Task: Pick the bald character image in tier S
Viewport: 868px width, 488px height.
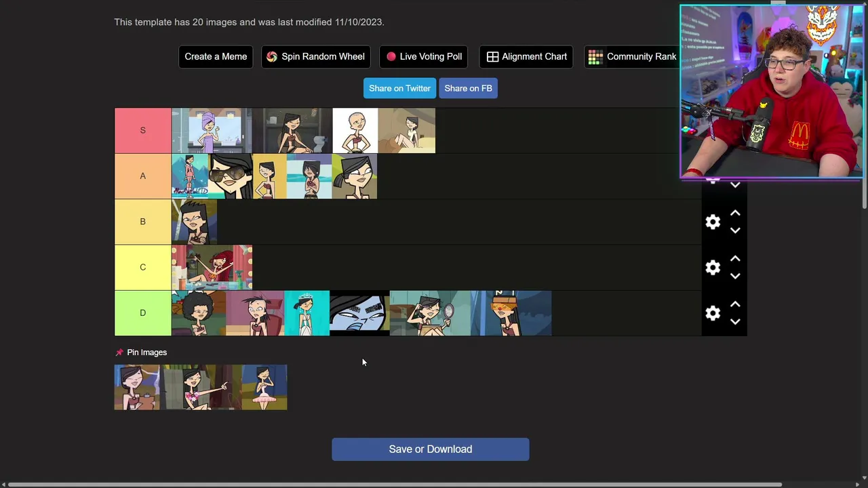Action: tap(355, 130)
